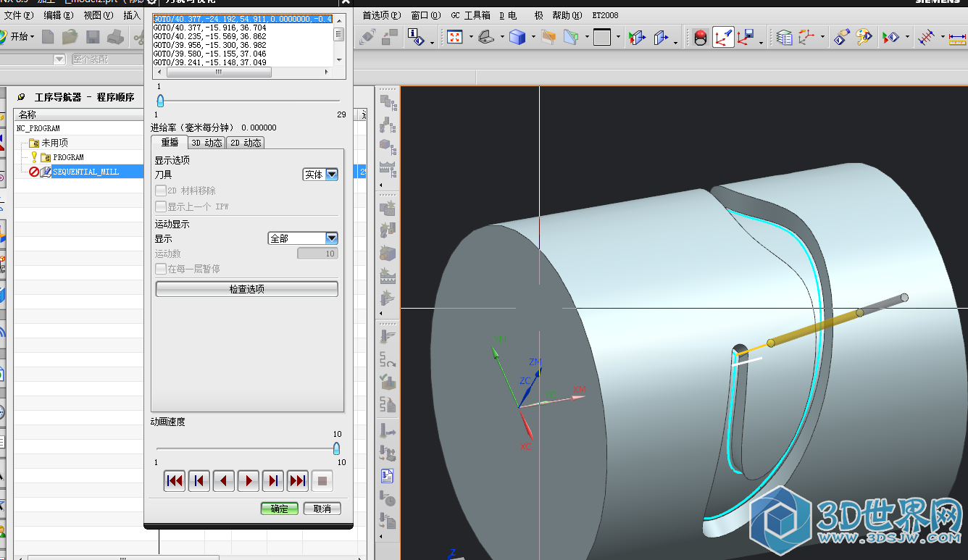Click the Open folder icon
This screenshot has height=560, width=968.
[70, 37]
